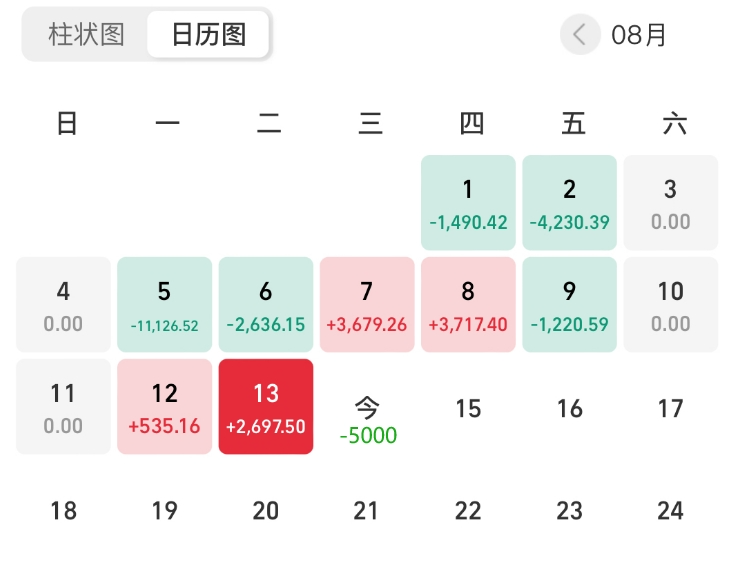Open day 1 cell showing -1,490.42
This screenshot has width=747, height=561.
(x=468, y=202)
